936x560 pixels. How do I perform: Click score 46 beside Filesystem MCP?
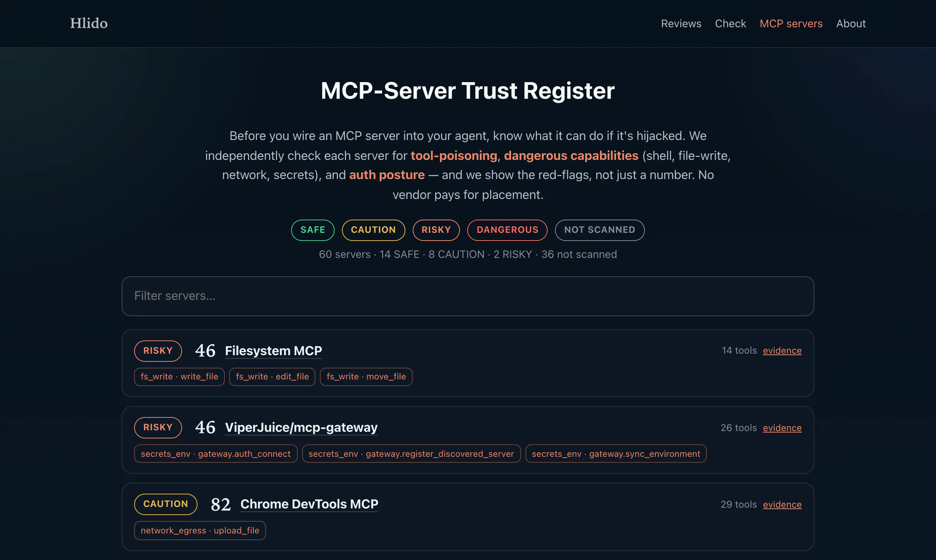point(205,351)
